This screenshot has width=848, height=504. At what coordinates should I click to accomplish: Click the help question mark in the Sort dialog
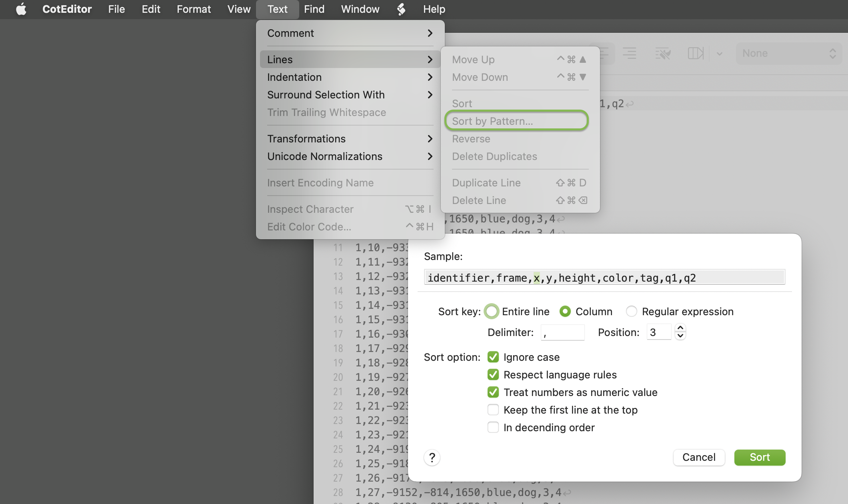pos(432,457)
